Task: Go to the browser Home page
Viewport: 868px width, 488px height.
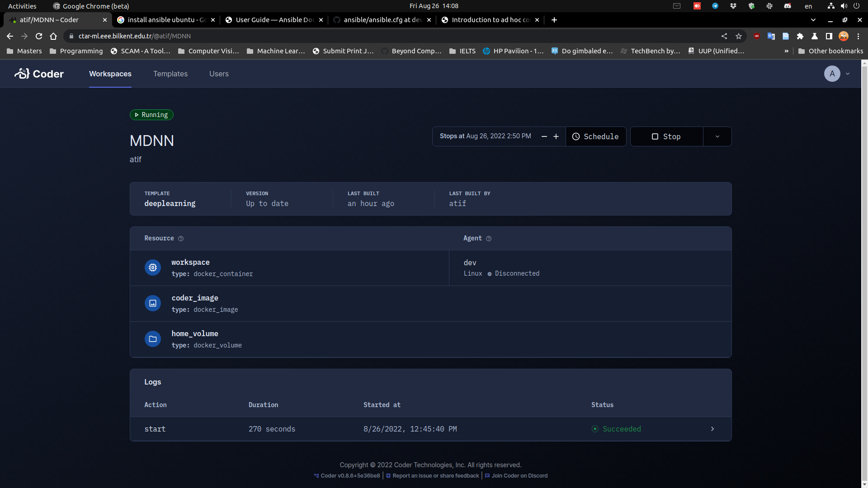Action: point(53,36)
